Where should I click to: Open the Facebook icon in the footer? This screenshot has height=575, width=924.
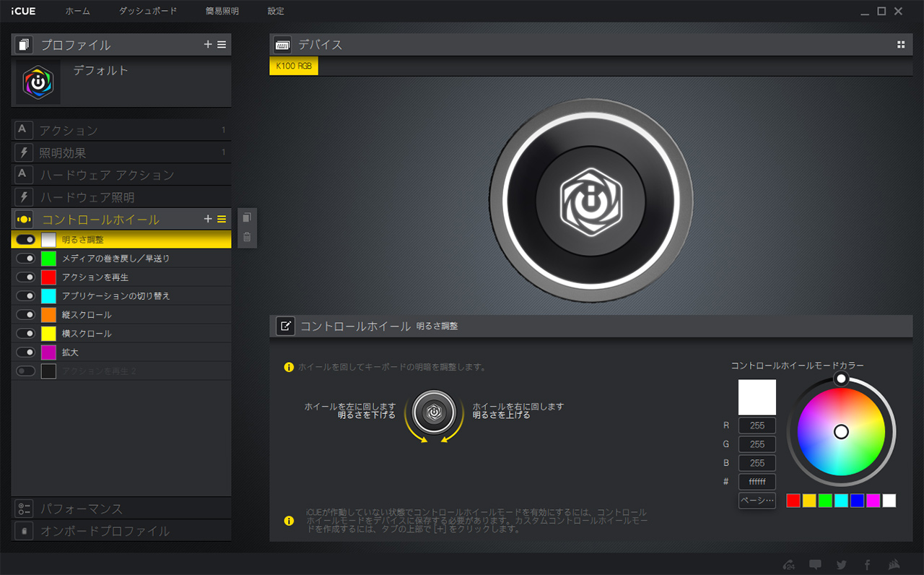(867, 565)
